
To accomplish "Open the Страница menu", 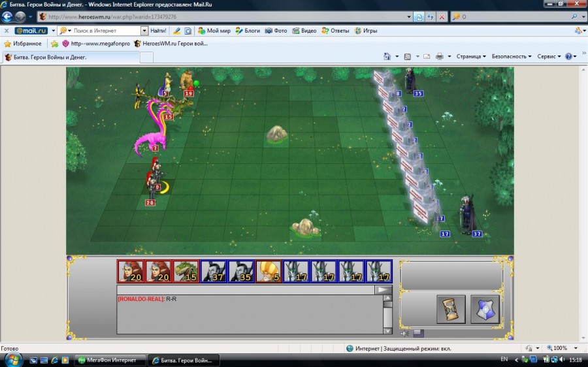I will [x=471, y=57].
